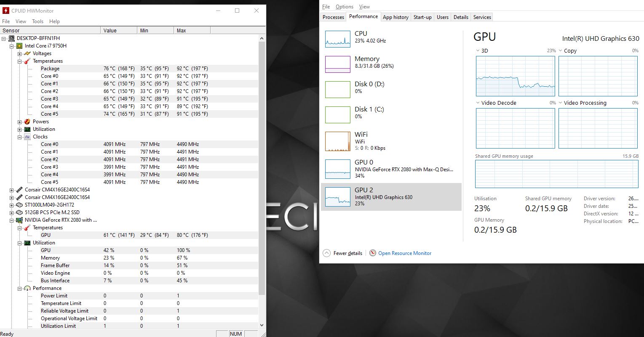The image size is (644, 337).
Task: Click the Resource Monitor gauge icon
Action: (x=373, y=253)
